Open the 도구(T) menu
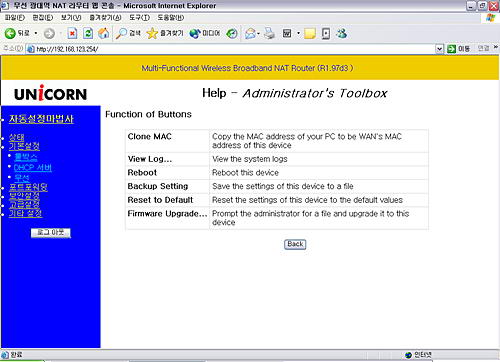This screenshot has width=500, height=362. point(139,18)
